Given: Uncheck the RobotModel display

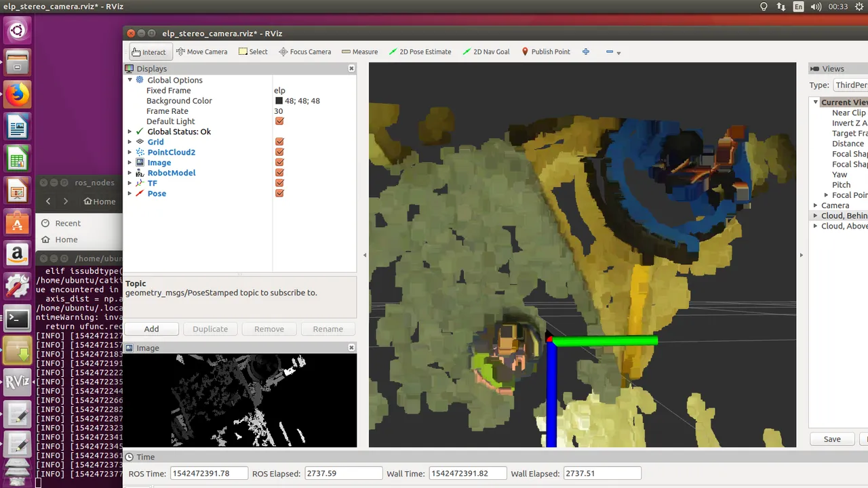Looking at the screenshot, I should tap(279, 173).
